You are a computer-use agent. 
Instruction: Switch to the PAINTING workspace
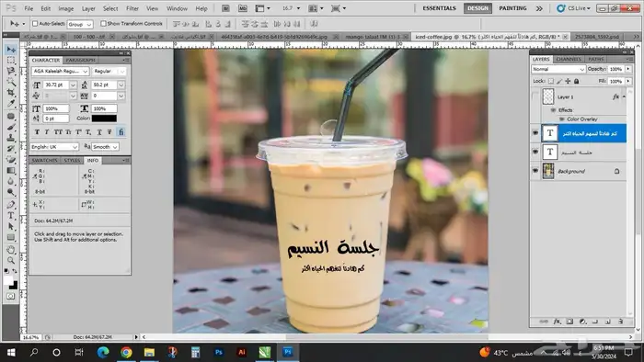click(x=512, y=8)
